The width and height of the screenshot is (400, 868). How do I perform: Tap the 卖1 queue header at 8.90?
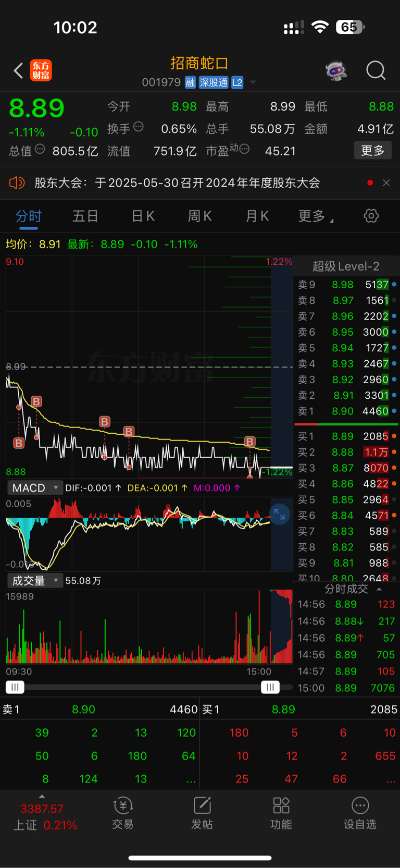(99, 710)
